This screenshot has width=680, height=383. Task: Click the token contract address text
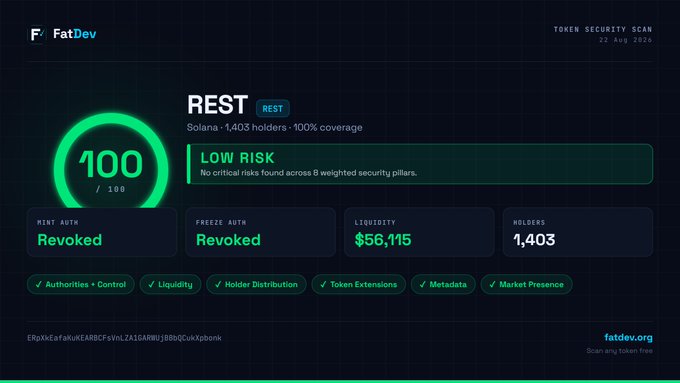124,338
